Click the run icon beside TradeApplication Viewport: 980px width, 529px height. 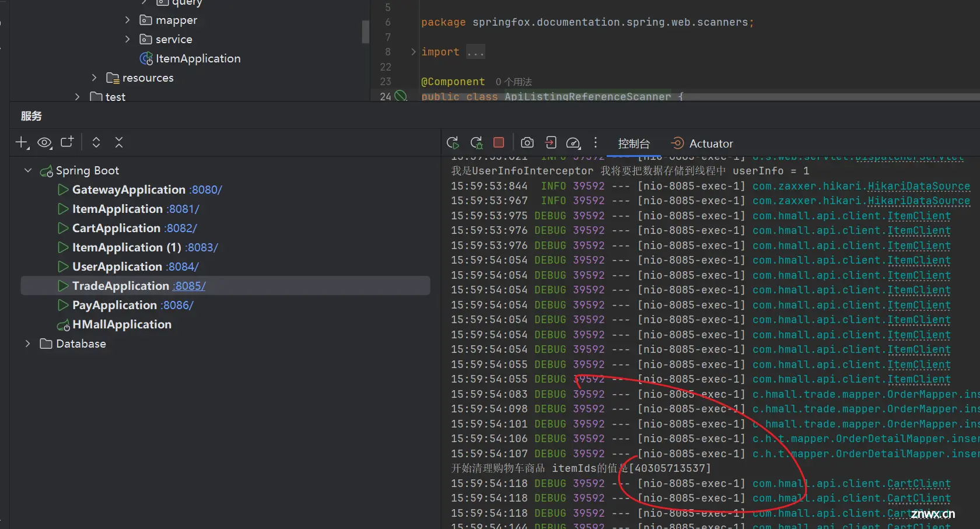63,286
